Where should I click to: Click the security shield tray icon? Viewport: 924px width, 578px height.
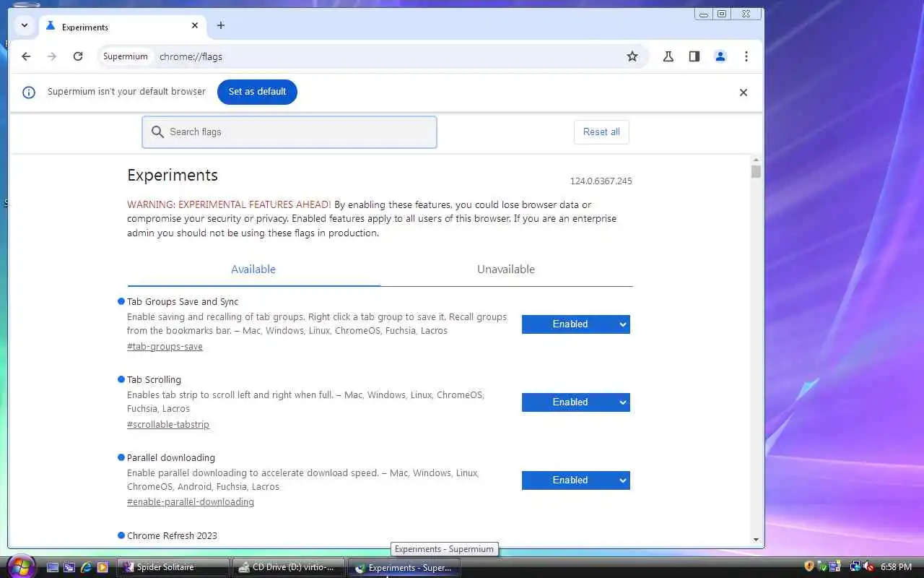808,567
